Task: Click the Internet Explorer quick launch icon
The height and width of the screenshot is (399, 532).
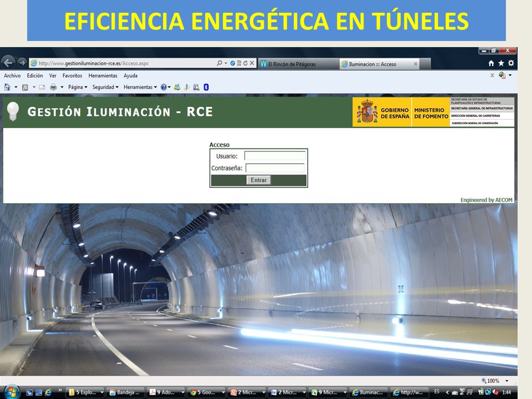Action: tap(48, 392)
